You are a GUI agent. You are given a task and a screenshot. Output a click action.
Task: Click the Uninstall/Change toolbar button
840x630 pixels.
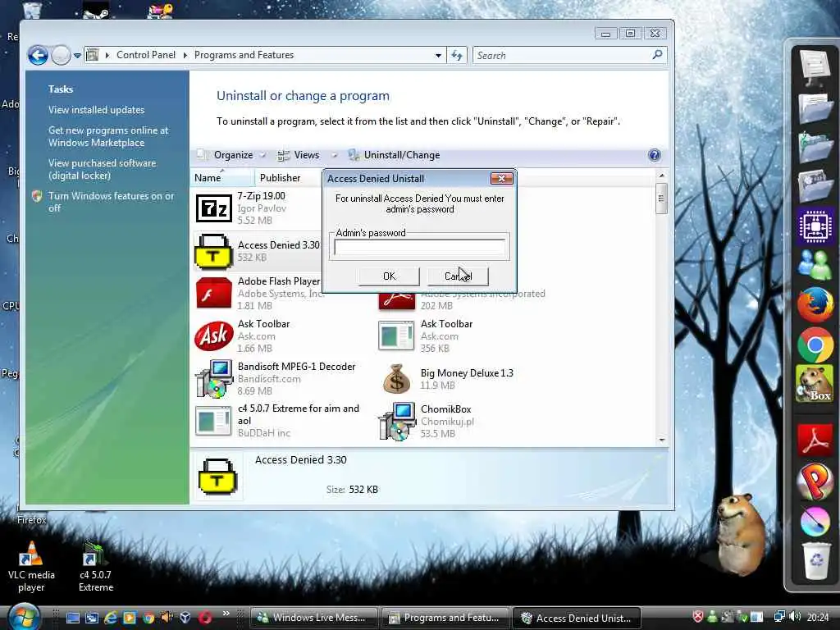(395, 155)
